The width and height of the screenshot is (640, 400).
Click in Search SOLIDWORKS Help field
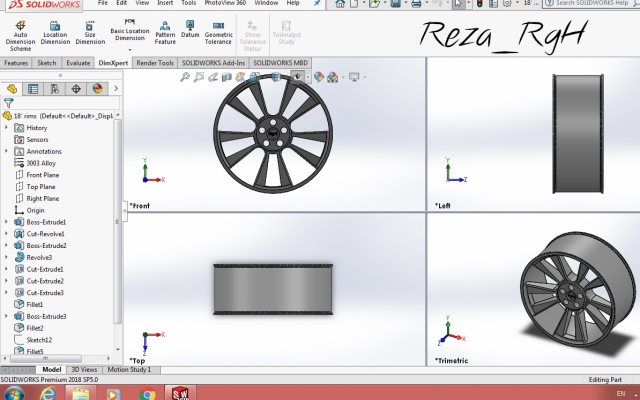click(592, 3)
